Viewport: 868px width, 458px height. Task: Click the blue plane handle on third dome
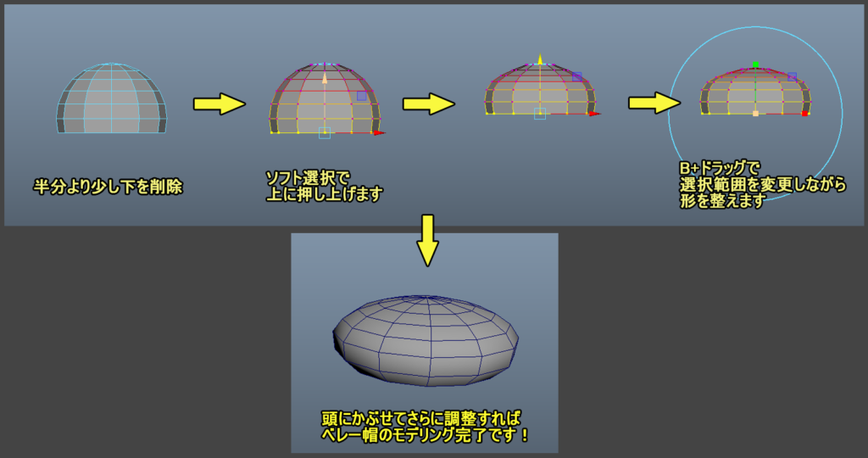[x=576, y=77]
